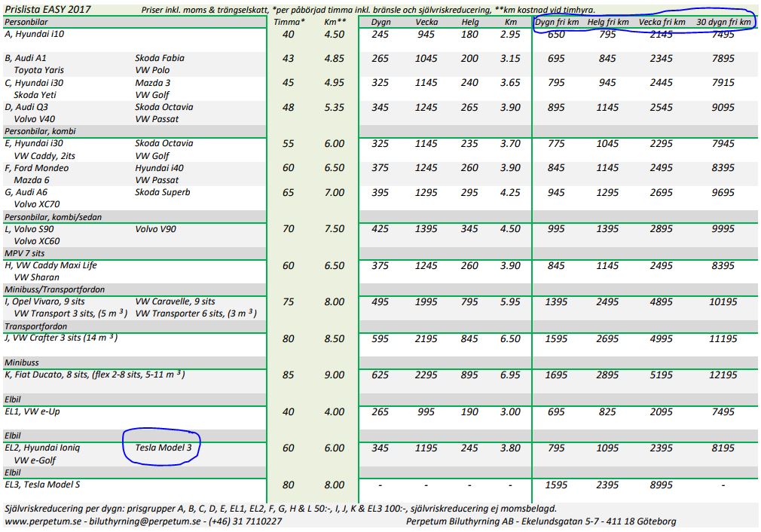The width and height of the screenshot is (761, 532).
Task: Click the 'MPV 7 sits' section heading
Action: click(x=24, y=253)
